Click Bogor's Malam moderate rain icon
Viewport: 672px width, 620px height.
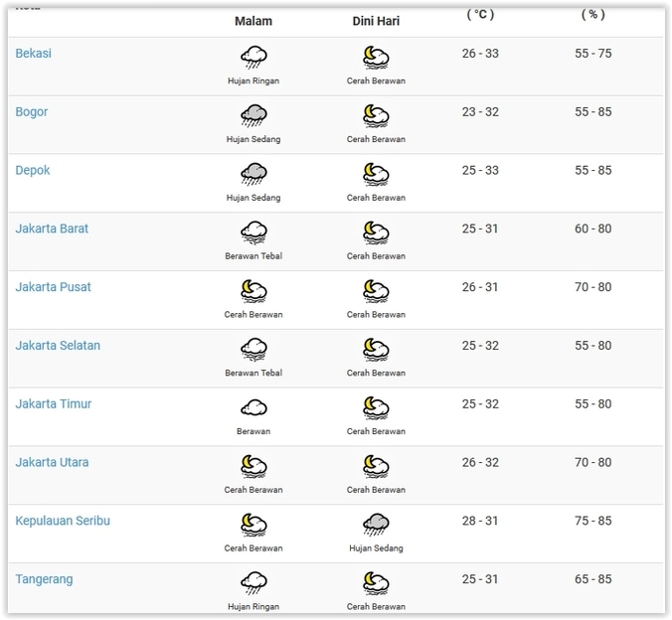(x=253, y=115)
